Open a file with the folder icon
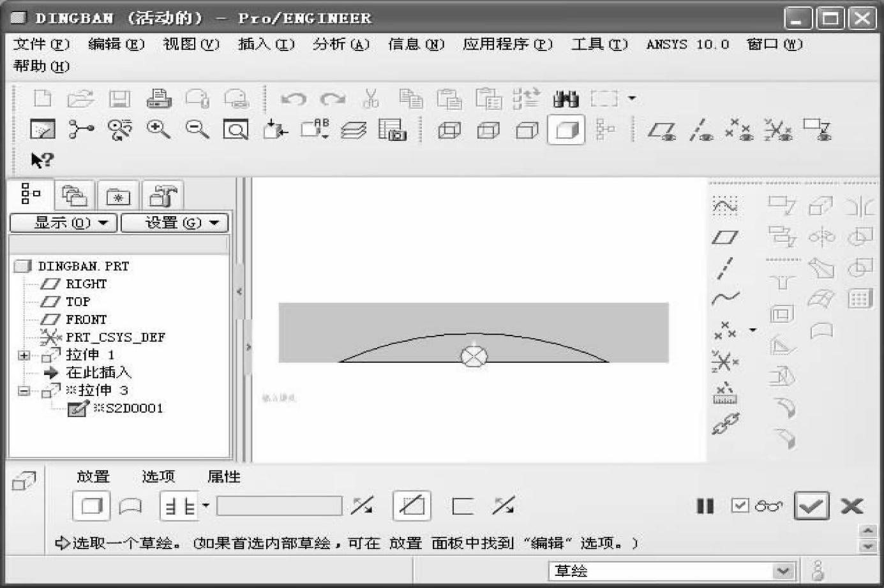The height and width of the screenshot is (588, 884). 80,99
